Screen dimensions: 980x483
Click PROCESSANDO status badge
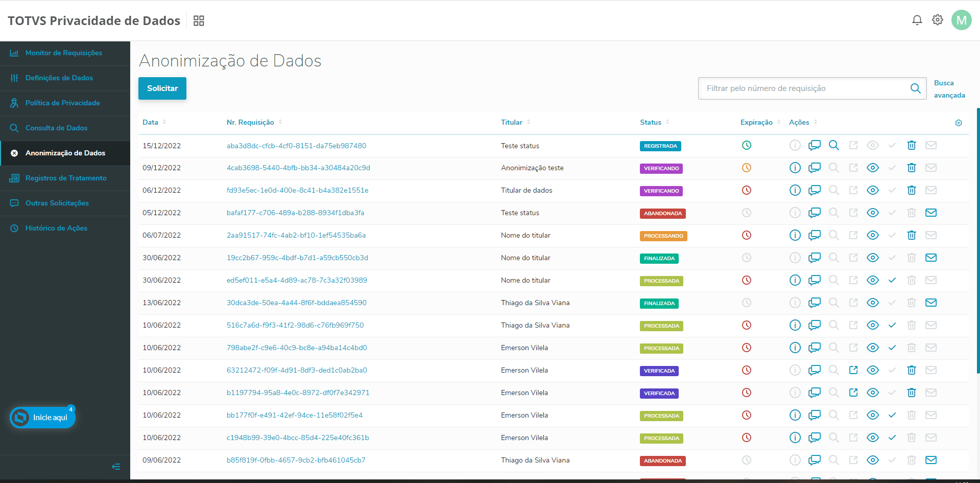(x=663, y=236)
